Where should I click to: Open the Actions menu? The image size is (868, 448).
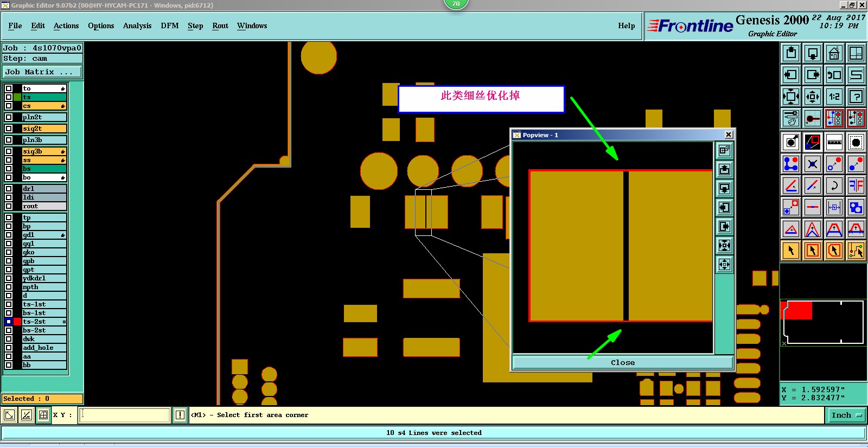coord(66,25)
